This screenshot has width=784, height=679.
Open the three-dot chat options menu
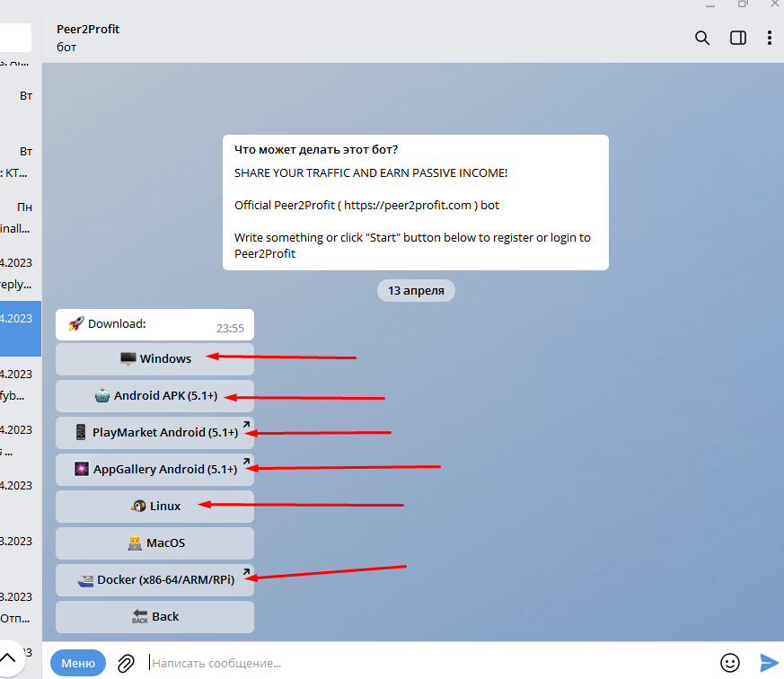(769, 38)
